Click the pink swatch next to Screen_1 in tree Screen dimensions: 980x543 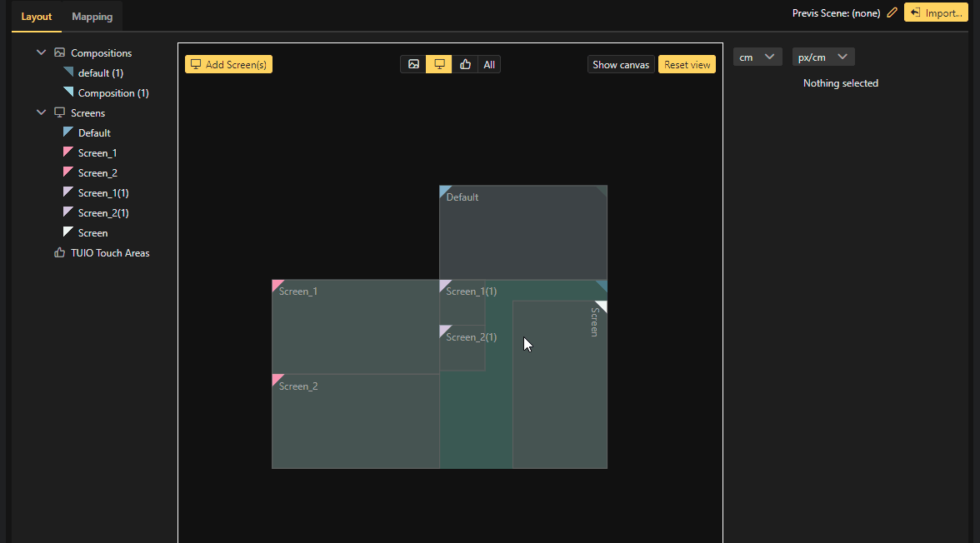click(x=68, y=152)
